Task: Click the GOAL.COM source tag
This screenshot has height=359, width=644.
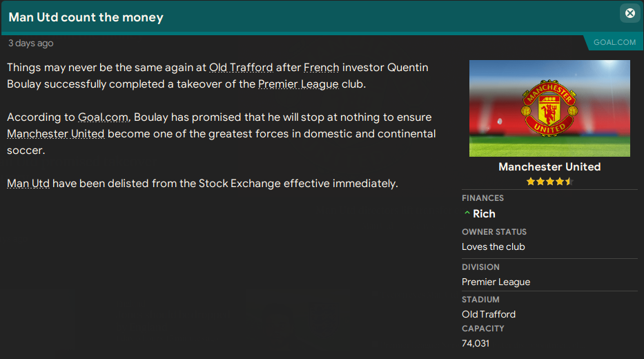Action: coord(614,42)
